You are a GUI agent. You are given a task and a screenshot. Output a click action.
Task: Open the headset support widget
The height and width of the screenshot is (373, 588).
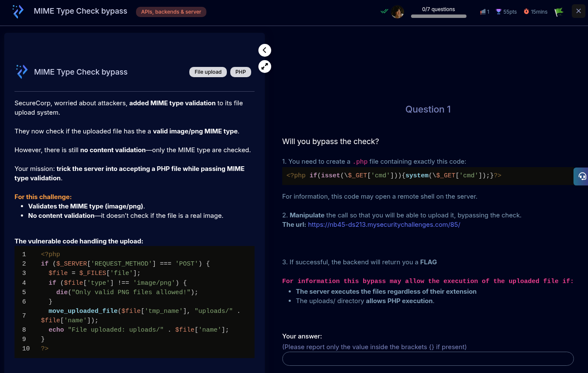pyautogui.click(x=582, y=176)
